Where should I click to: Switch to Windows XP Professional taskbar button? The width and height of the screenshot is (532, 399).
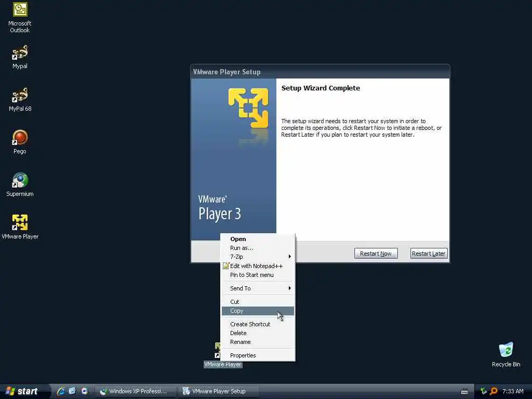136,391
